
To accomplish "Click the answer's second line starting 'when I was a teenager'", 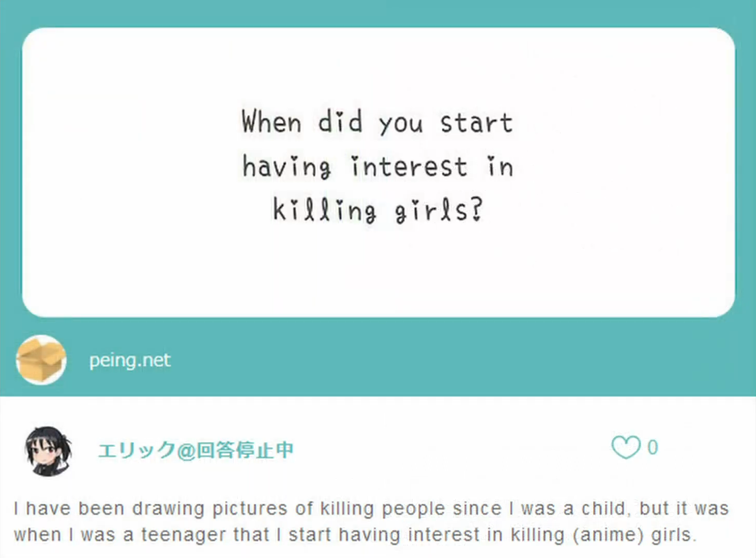I will pos(355,535).
